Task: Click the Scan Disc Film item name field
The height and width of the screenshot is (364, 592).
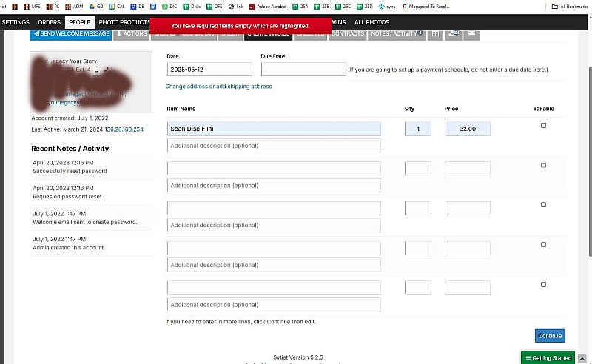Action: [x=274, y=129]
